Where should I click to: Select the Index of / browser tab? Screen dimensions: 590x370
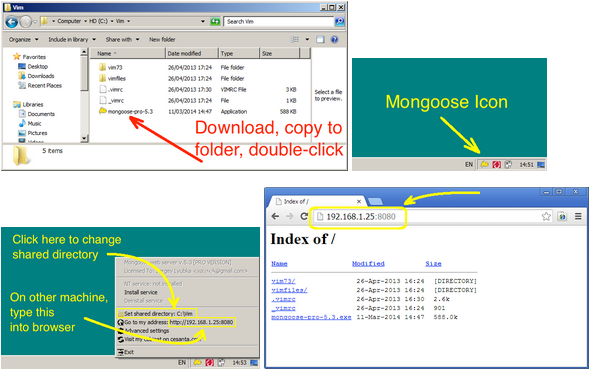[x=316, y=201]
